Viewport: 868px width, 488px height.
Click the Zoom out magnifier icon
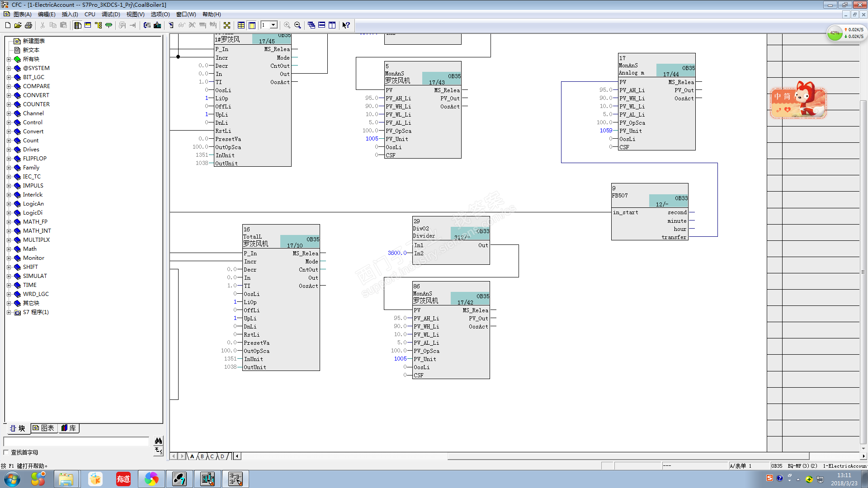point(297,25)
